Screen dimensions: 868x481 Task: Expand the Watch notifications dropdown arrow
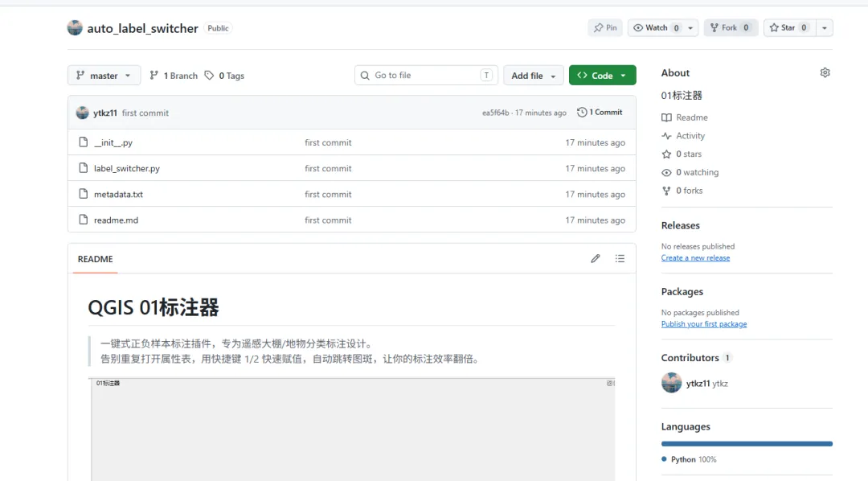pyautogui.click(x=690, y=27)
